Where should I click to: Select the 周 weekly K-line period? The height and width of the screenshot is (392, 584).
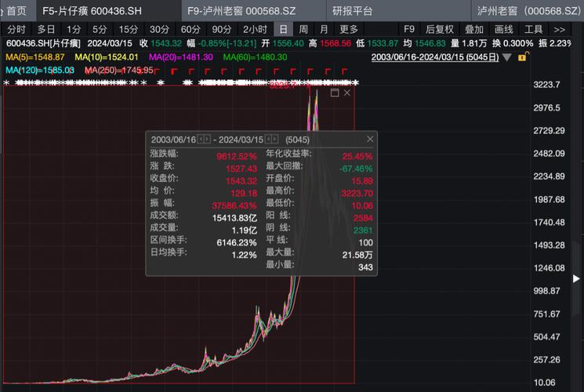click(x=303, y=30)
